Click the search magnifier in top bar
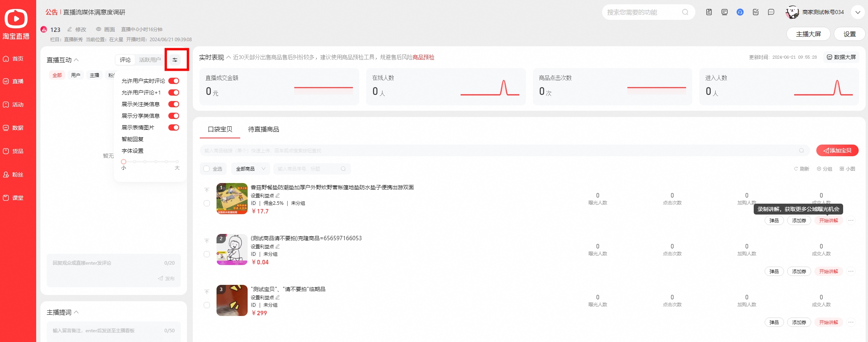868x342 pixels. 685,12
